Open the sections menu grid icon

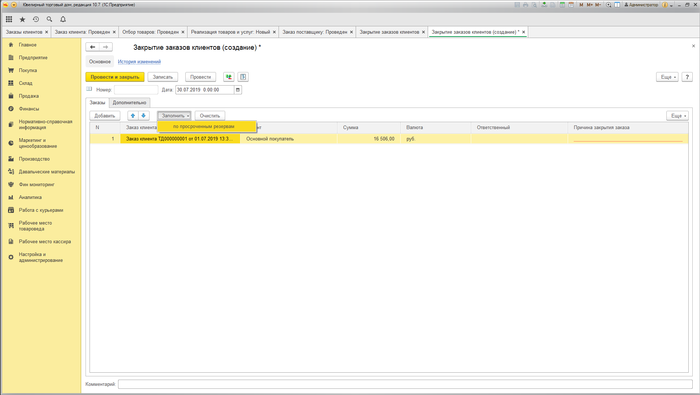coord(9,19)
